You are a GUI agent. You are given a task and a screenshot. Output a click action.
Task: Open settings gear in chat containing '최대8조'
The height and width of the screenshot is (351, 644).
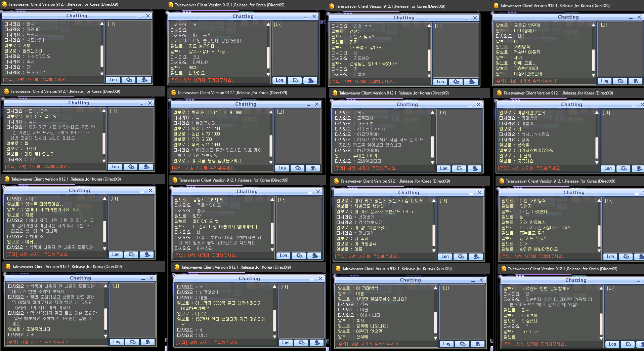(131, 255)
